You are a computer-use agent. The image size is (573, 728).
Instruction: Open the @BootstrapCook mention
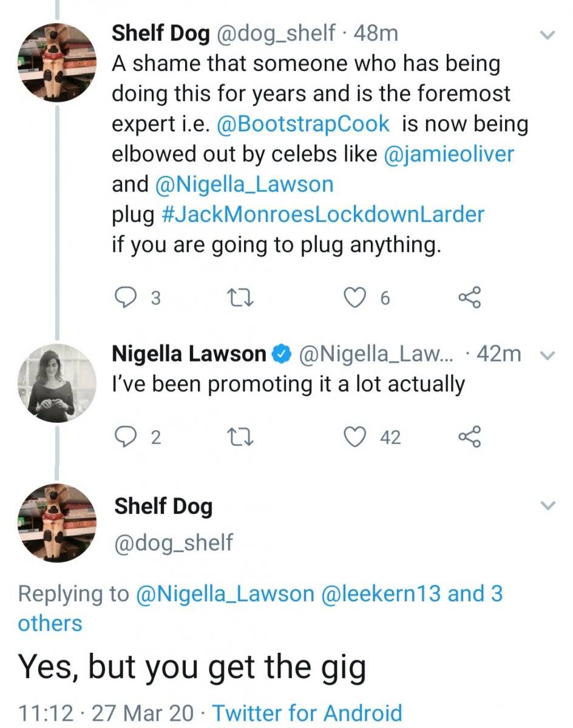click(302, 124)
